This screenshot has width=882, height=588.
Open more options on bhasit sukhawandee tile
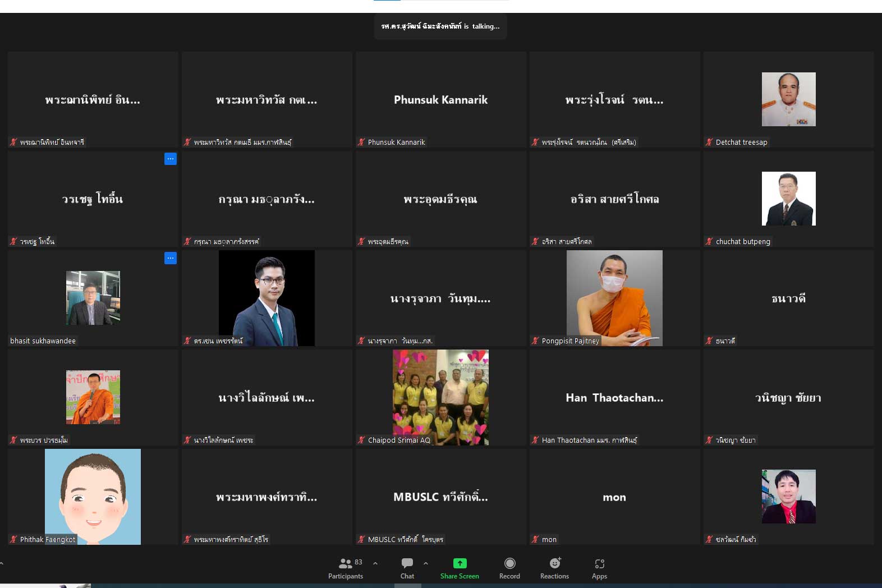[x=171, y=259]
